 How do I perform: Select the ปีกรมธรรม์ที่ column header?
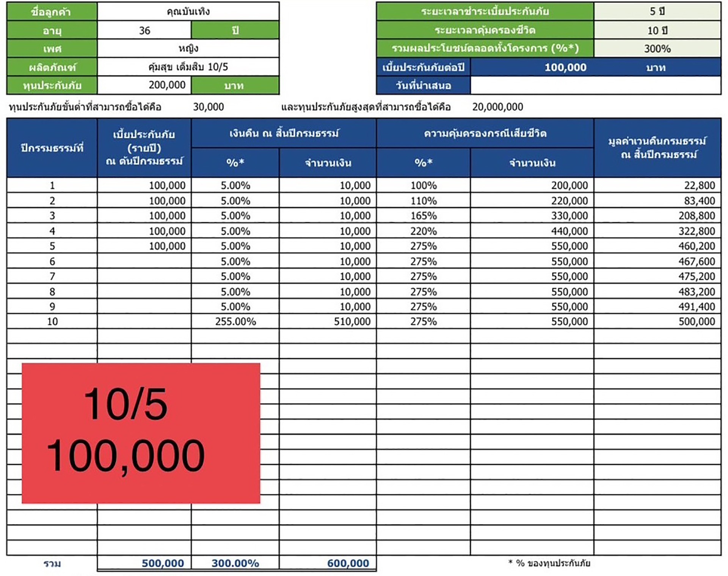[x=52, y=148]
